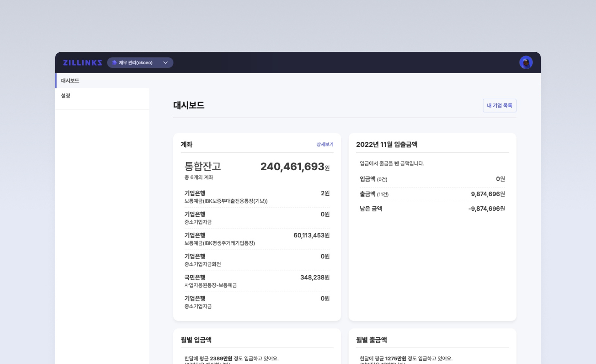Click the 남은 금액 row label
This screenshot has width=596, height=364.
[371, 209]
